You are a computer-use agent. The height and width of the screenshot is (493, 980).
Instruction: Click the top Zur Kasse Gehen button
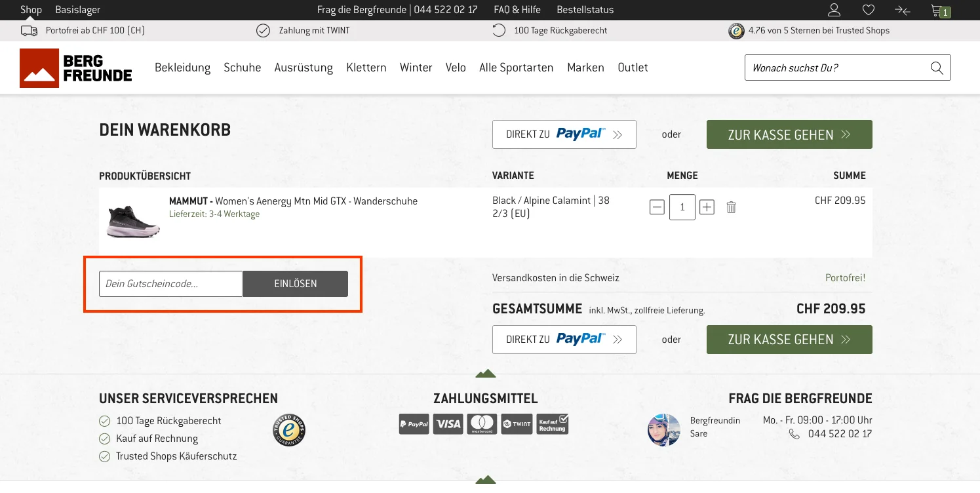click(x=789, y=134)
